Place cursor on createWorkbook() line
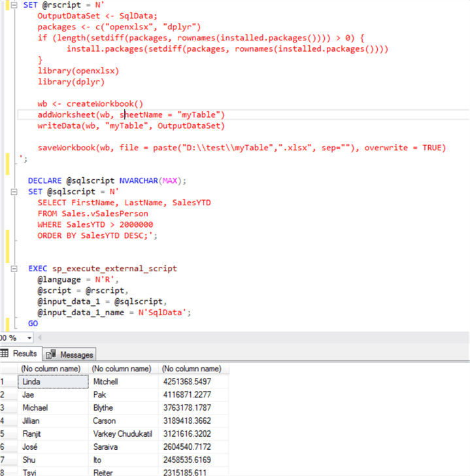This screenshot has height=476, width=470. [90, 104]
